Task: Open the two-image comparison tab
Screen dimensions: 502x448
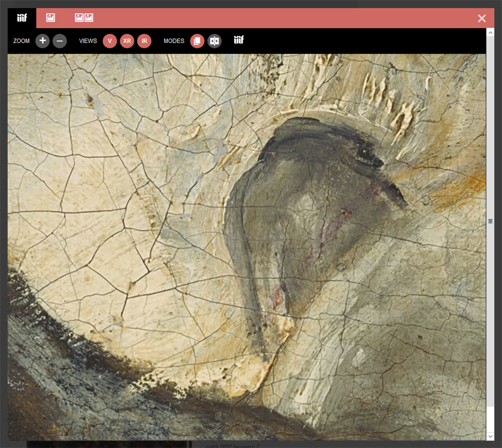Action: pyautogui.click(x=84, y=18)
